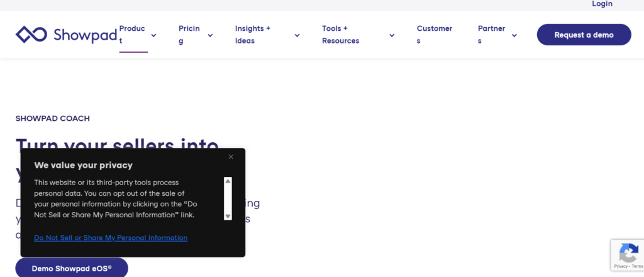
Task: Click the privacy notice scroll up arrow
Action: click(x=228, y=181)
